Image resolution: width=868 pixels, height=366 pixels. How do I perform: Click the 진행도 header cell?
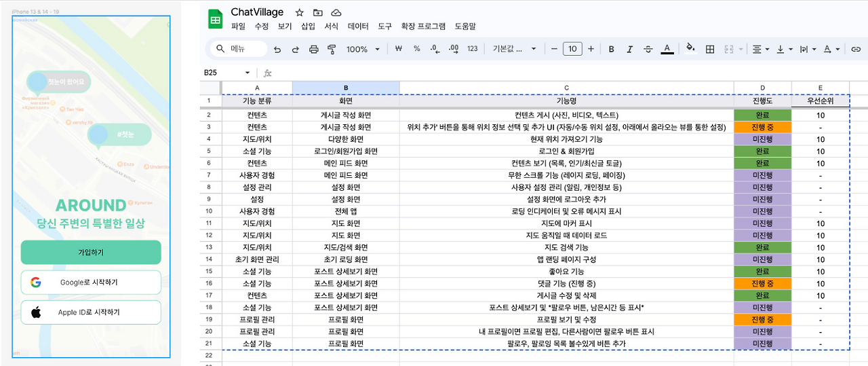coord(762,100)
